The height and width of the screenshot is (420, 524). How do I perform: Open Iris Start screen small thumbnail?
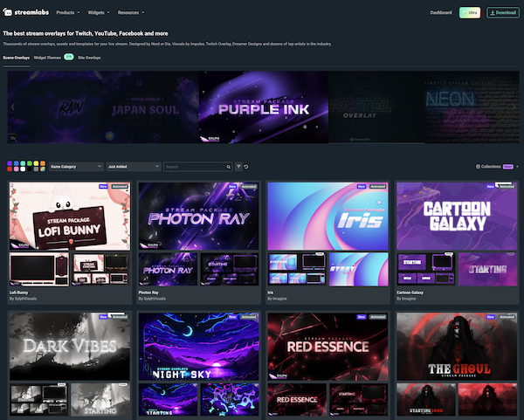pyautogui.click(x=359, y=269)
